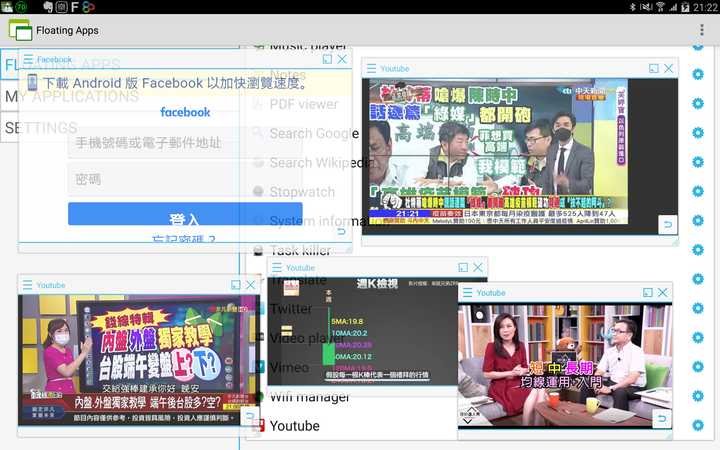The image size is (720, 450).
Task: Open the menu of the stock-tutorial Youtube window at bottom left
Action: [28, 285]
